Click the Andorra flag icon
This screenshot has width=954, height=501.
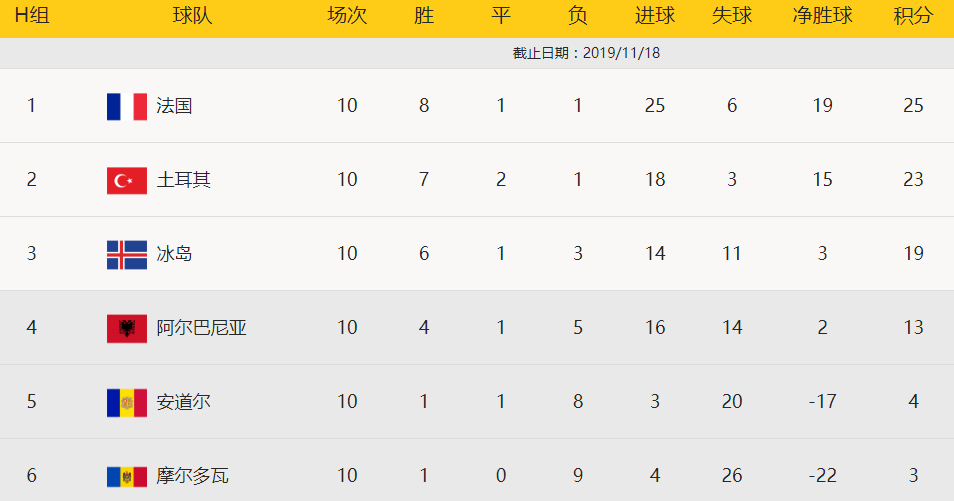pos(127,402)
